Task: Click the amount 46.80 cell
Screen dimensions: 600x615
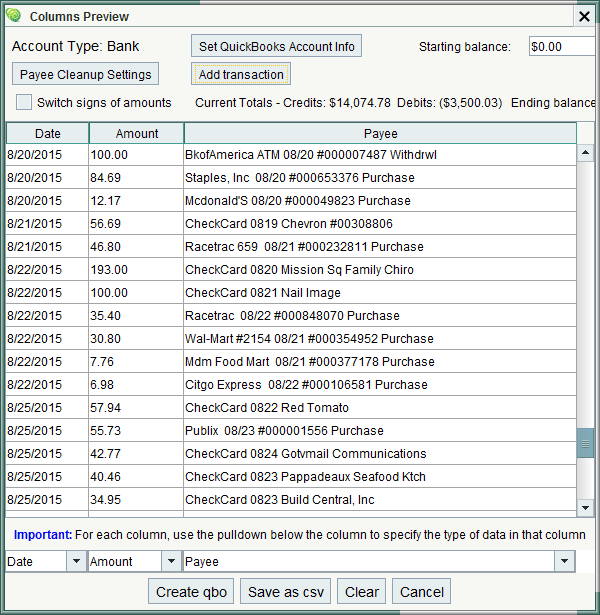Action: tap(136, 247)
